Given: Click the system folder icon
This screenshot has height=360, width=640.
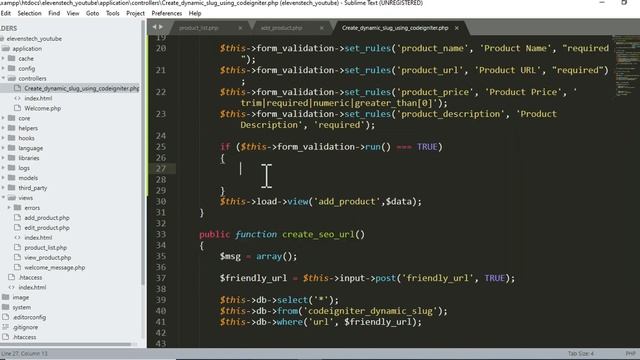Looking at the screenshot, I should click(5, 307).
